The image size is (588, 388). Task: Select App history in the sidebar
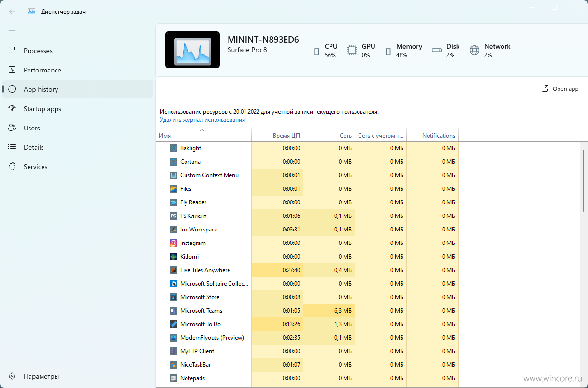[78, 89]
